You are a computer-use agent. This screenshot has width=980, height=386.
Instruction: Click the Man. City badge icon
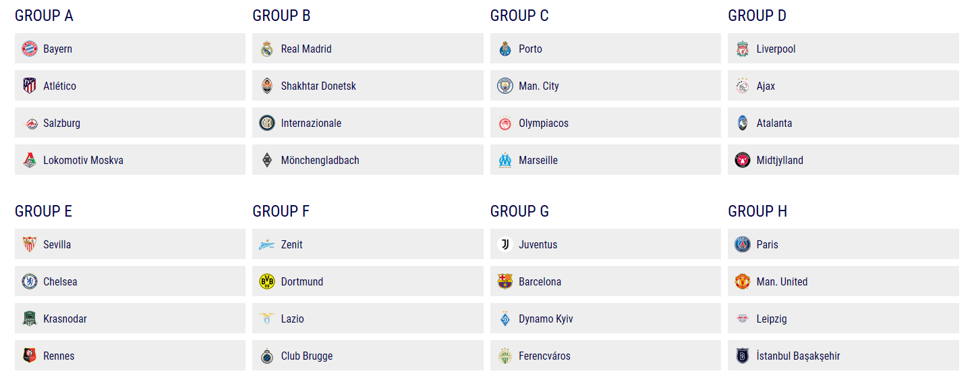tap(505, 86)
